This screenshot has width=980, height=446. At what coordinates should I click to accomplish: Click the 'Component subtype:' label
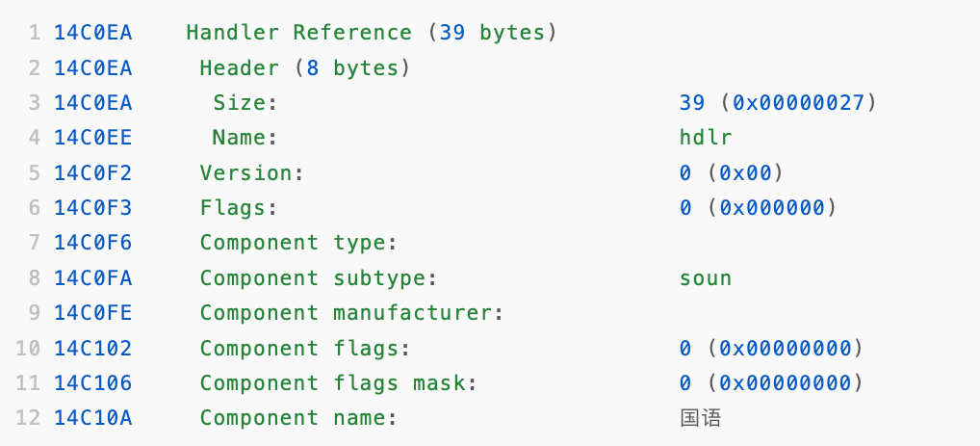click(x=318, y=277)
